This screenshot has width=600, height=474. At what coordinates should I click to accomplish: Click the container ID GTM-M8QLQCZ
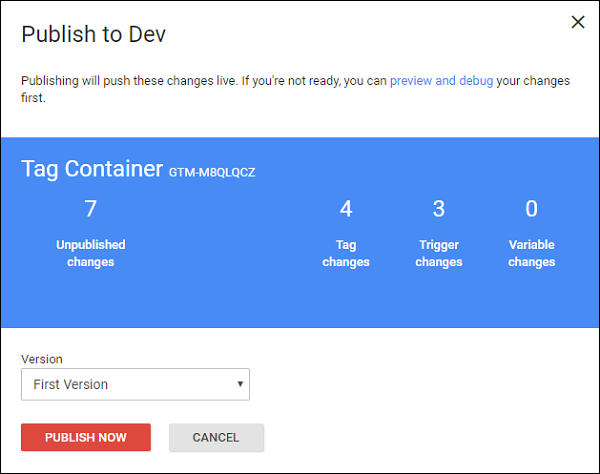[x=213, y=172]
